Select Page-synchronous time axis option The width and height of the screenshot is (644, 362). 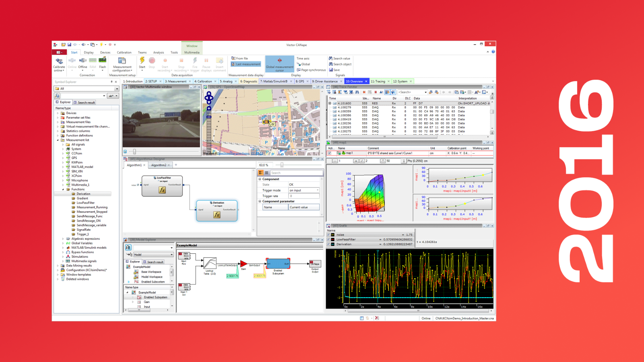click(311, 70)
